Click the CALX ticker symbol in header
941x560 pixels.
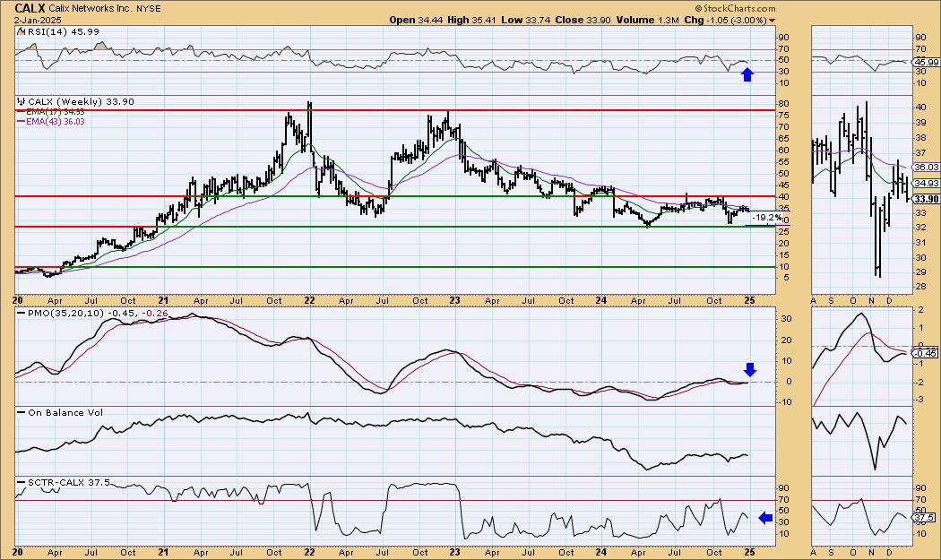pos(30,8)
